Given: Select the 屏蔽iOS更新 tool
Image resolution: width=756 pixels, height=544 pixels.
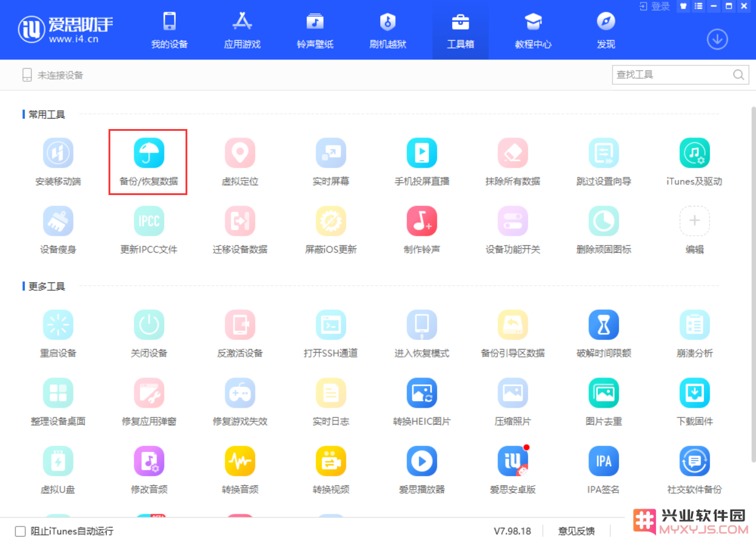Looking at the screenshot, I should coord(331,230).
